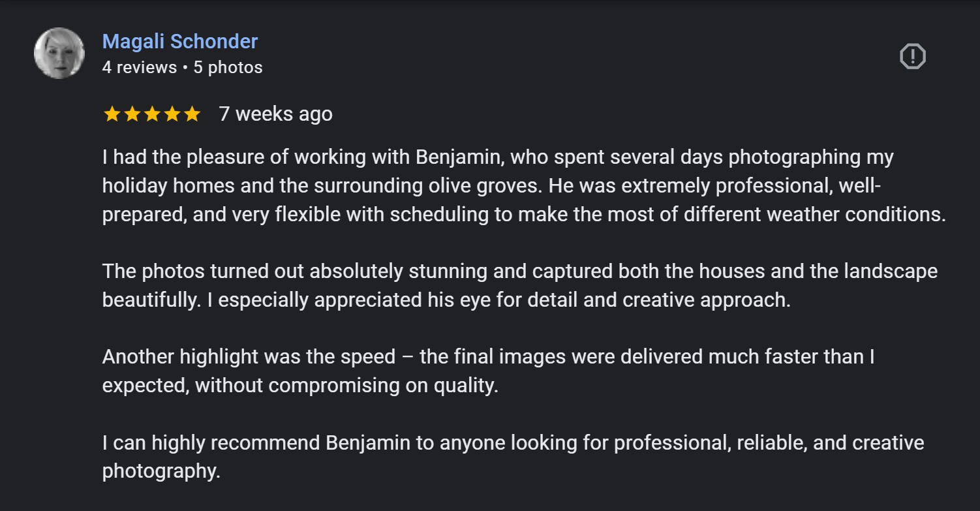Click the word "photography." ending the review
The image size is (980, 511).
(161, 471)
